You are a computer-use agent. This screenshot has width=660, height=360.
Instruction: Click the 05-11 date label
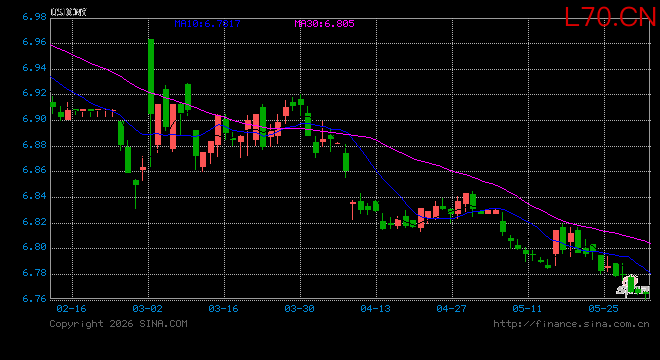click(527, 309)
